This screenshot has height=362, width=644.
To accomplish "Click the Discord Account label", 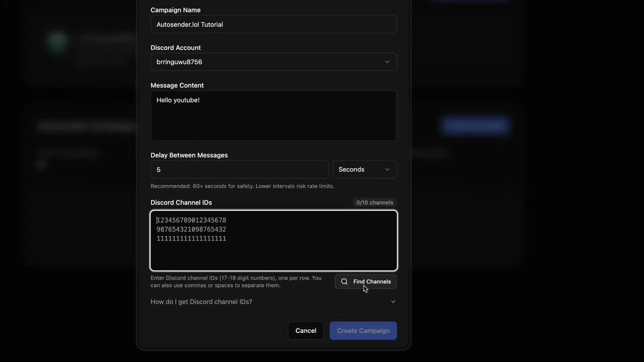I will [x=176, y=48].
